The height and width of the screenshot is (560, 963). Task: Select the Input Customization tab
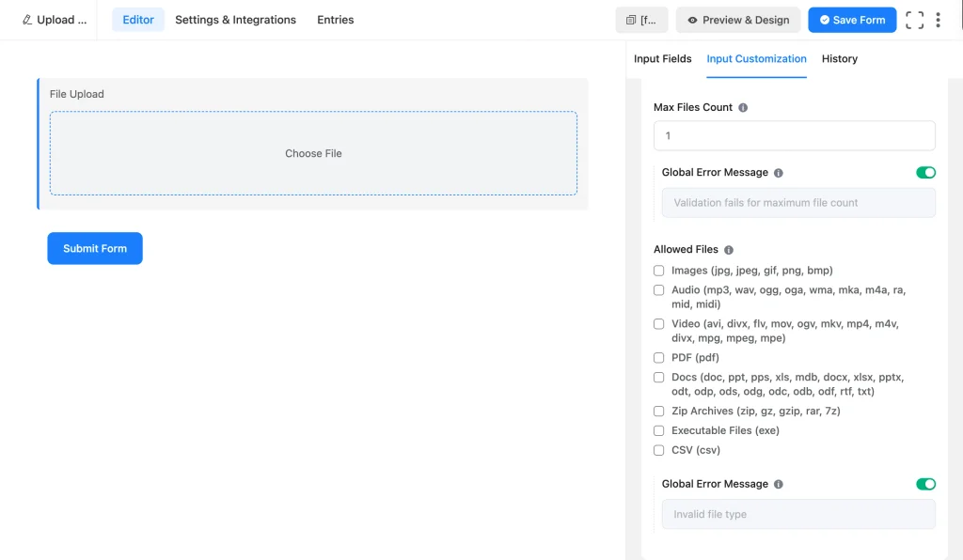756,59
